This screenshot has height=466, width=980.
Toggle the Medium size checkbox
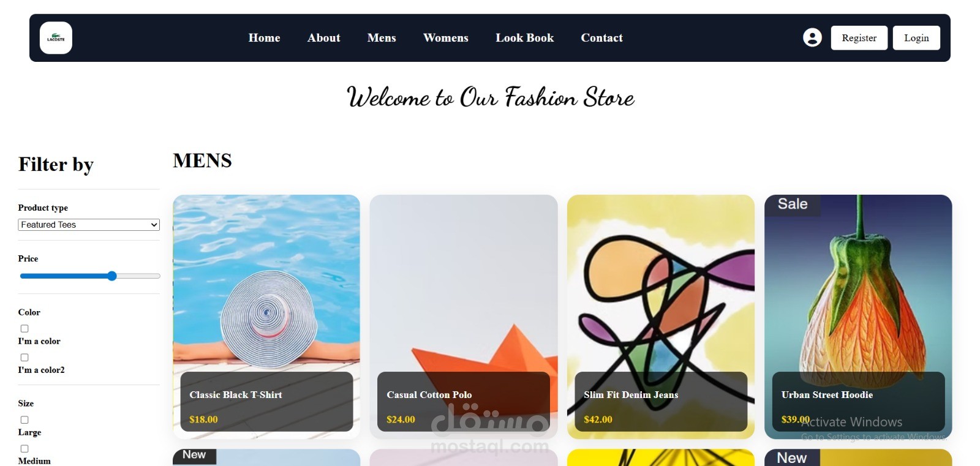[x=24, y=449]
